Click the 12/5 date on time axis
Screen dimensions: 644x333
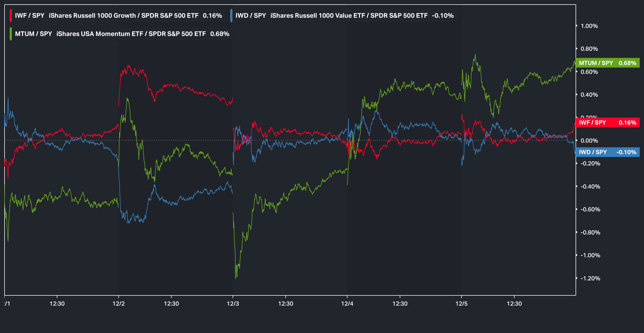(x=462, y=303)
